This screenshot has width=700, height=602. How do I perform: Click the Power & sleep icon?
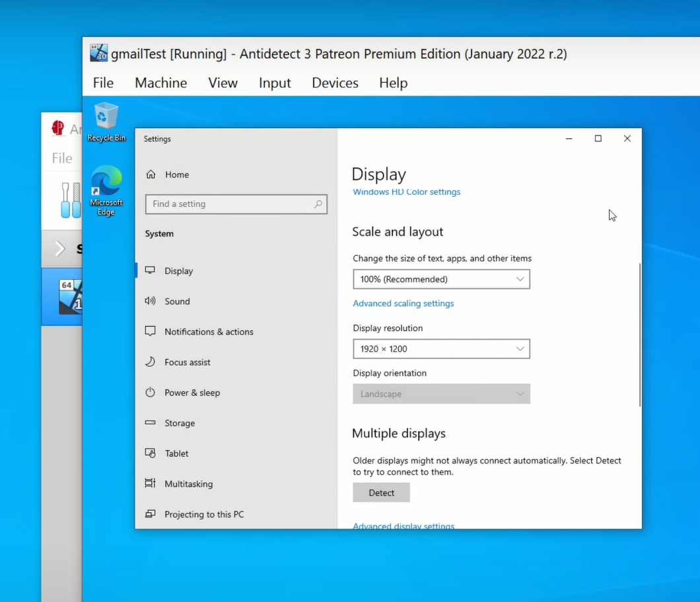click(x=150, y=392)
